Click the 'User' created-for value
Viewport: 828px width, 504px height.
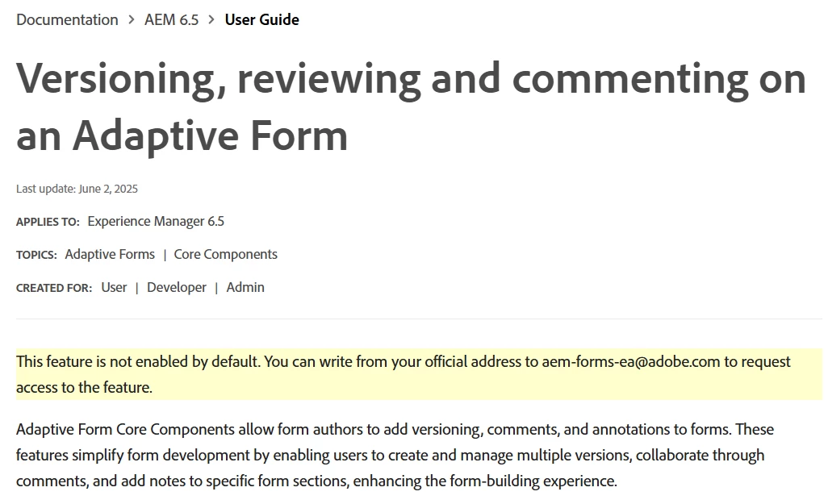click(114, 287)
